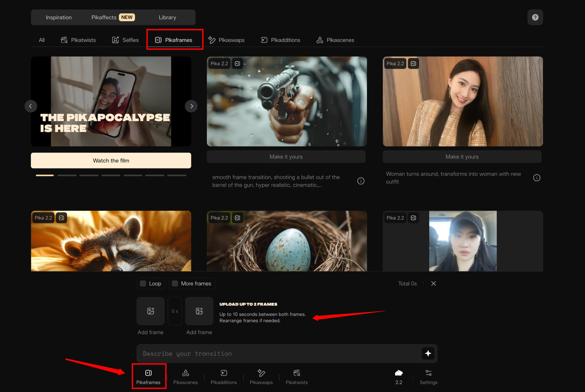Advance carousel with next arrow
585x392 pixels.
tap(191, 106)
